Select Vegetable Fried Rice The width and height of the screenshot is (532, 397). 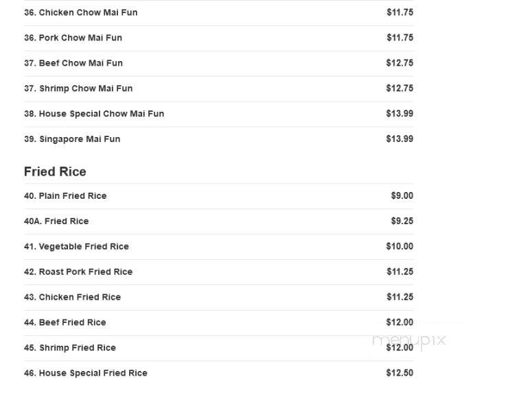pos(218,247)
